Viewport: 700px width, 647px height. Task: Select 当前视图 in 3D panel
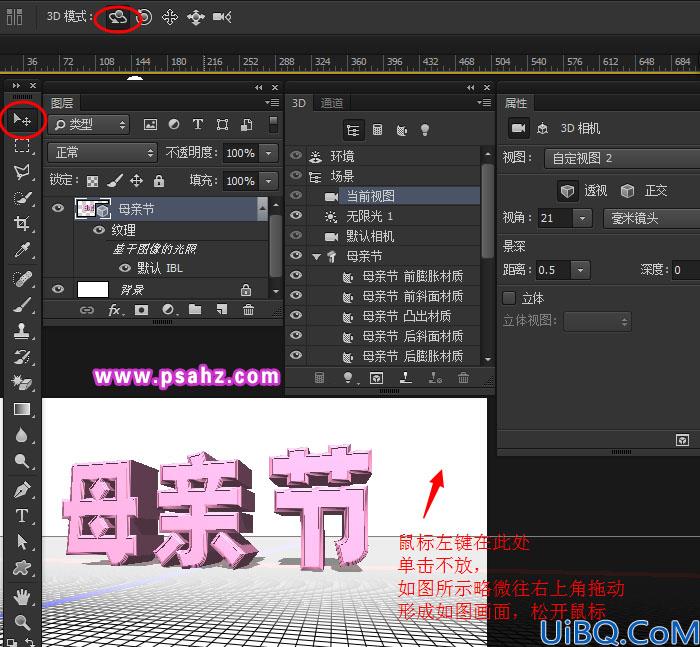click(x=370, y=196)
